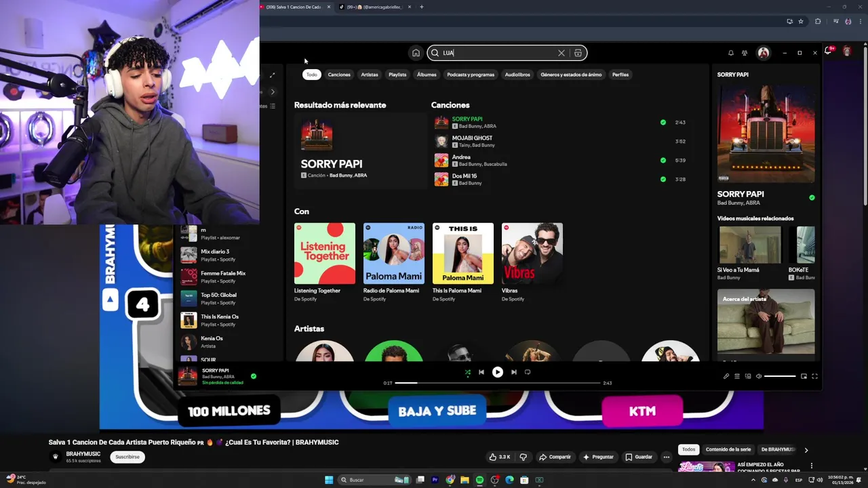Open Vibras playlist card
The image size is (868, 488).
click(532, 262)
